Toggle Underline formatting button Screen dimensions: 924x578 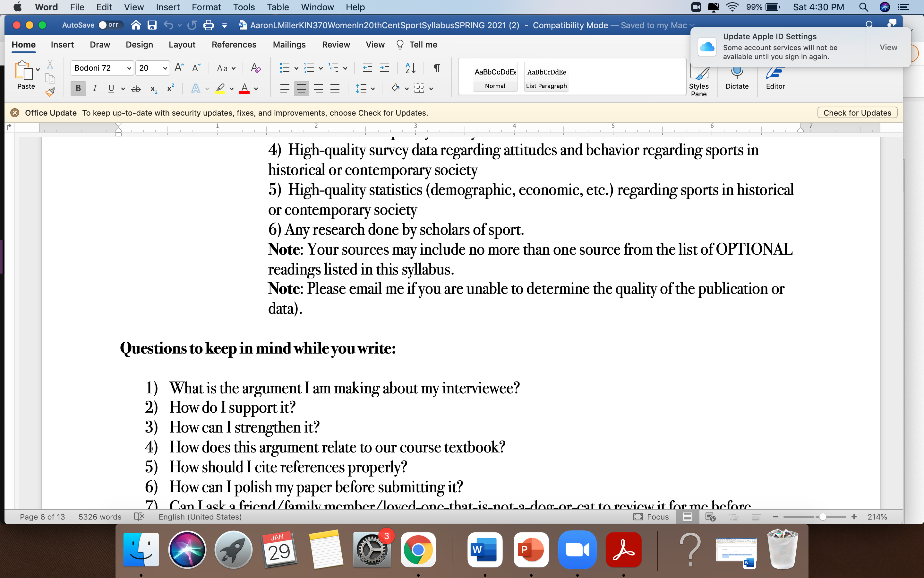pyautogui.click(x=111, y=89)
